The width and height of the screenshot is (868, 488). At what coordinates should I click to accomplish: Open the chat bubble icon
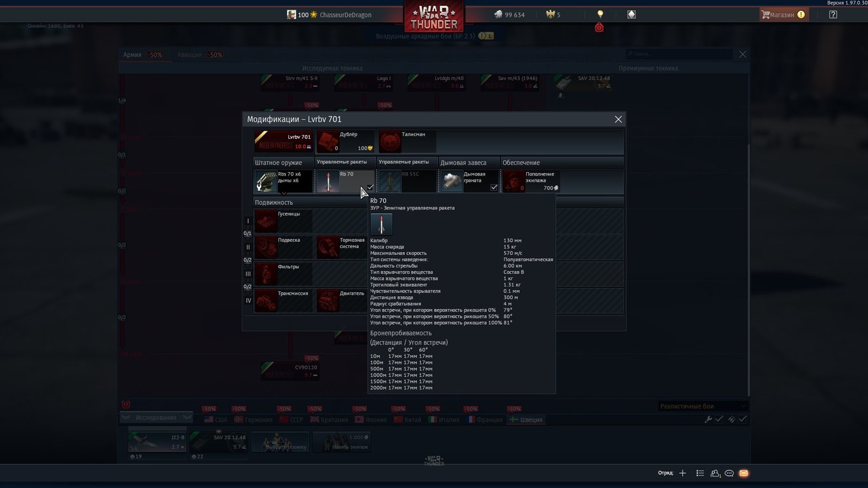[730, 473]
